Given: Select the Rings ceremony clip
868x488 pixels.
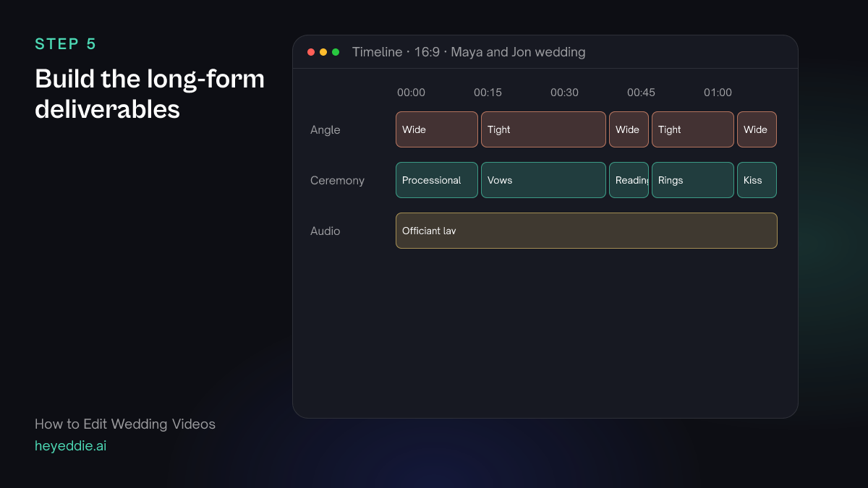Looking at the screenshot, I should click(x=693, y=180).
